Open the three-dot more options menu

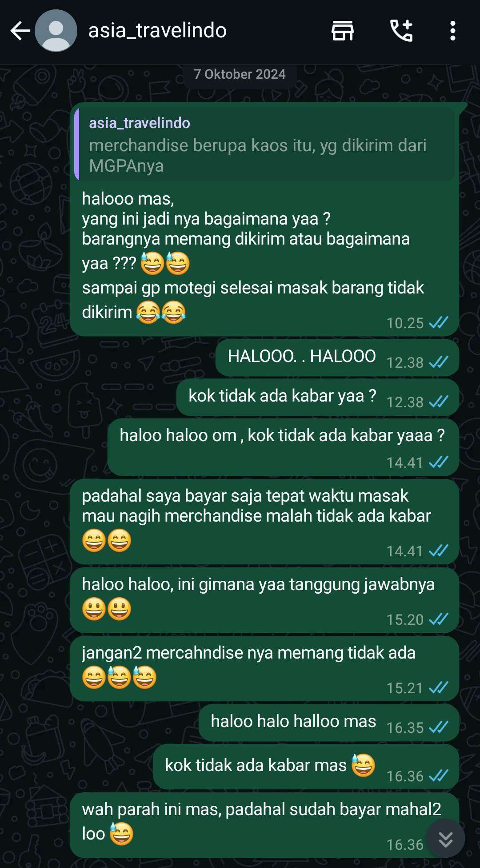click(x=452, y=31)
